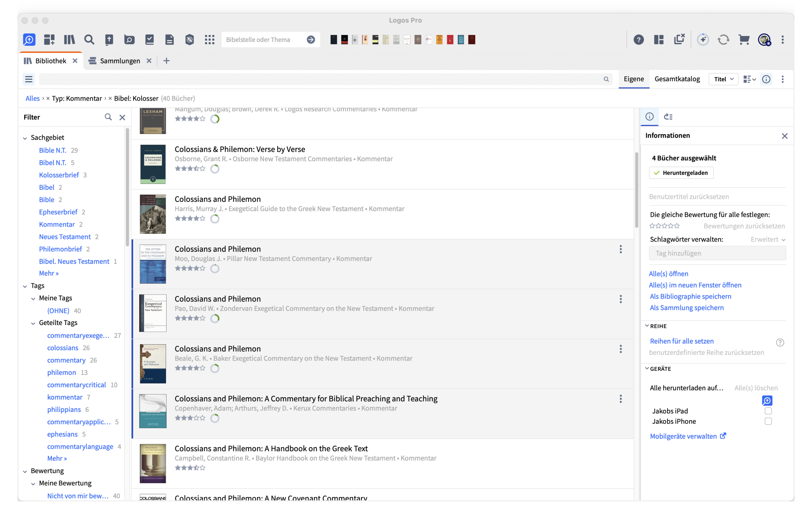Set rating stars for all selected books

[x=664, y=226]
